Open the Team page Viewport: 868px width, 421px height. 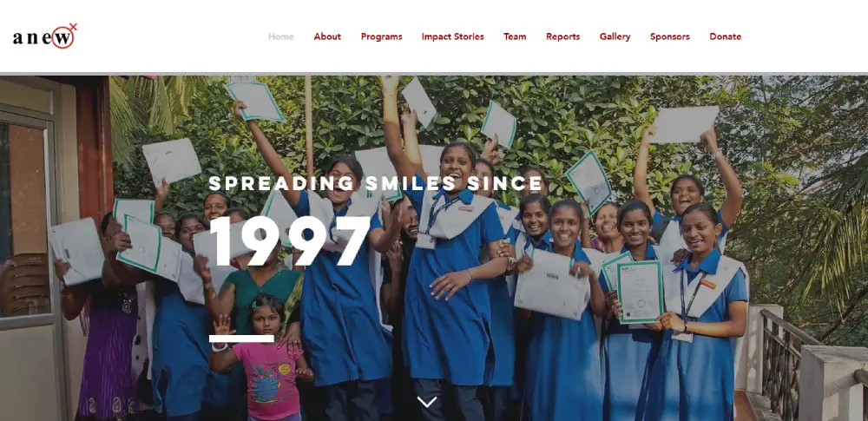click(515, 36)
